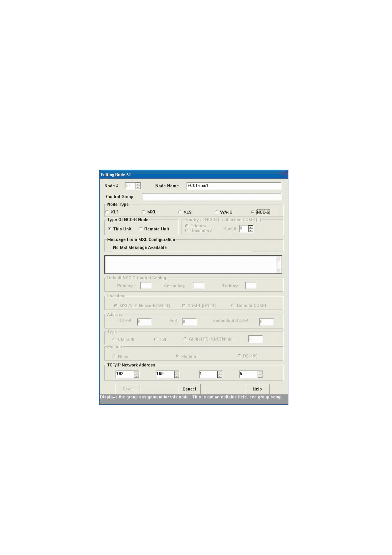Click the Control Group field
This screenshot has width=392, height=555.
[211, 196]
